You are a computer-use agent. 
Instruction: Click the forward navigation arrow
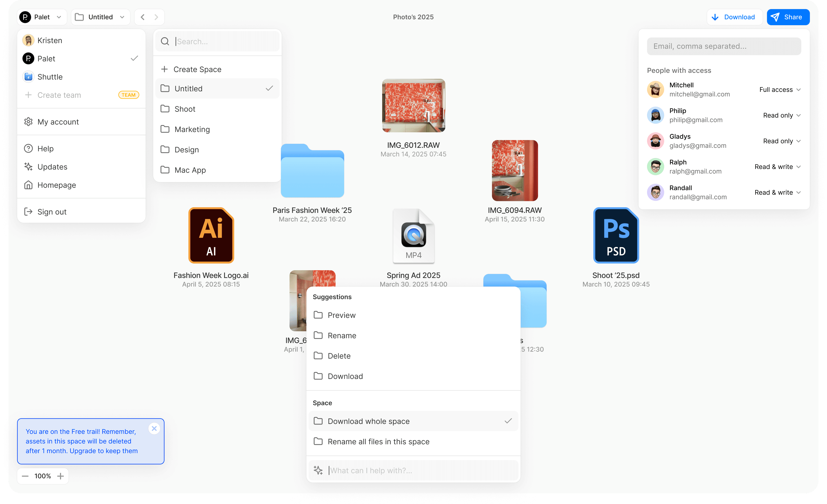pos(156,17)
